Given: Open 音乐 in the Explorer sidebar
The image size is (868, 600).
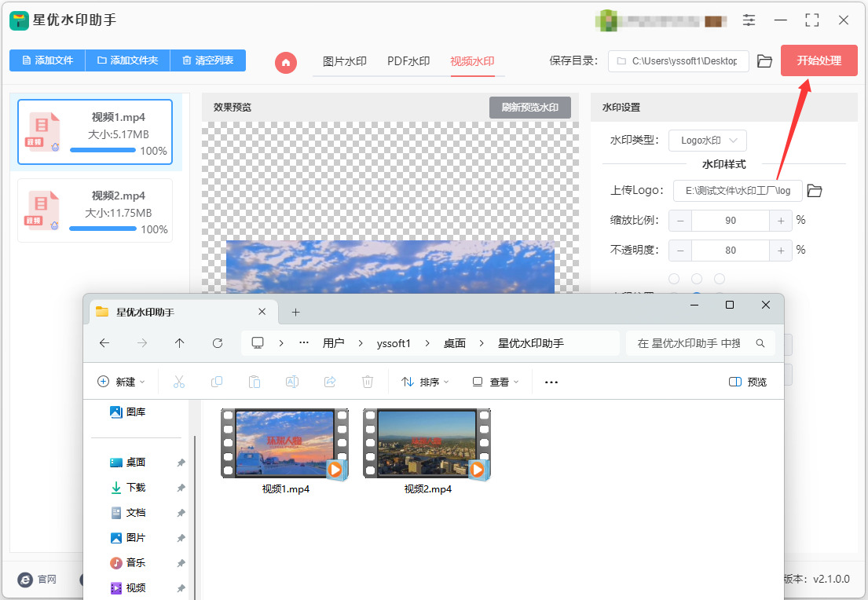Looking at the screenshot, I should click(x=136, y=563).
